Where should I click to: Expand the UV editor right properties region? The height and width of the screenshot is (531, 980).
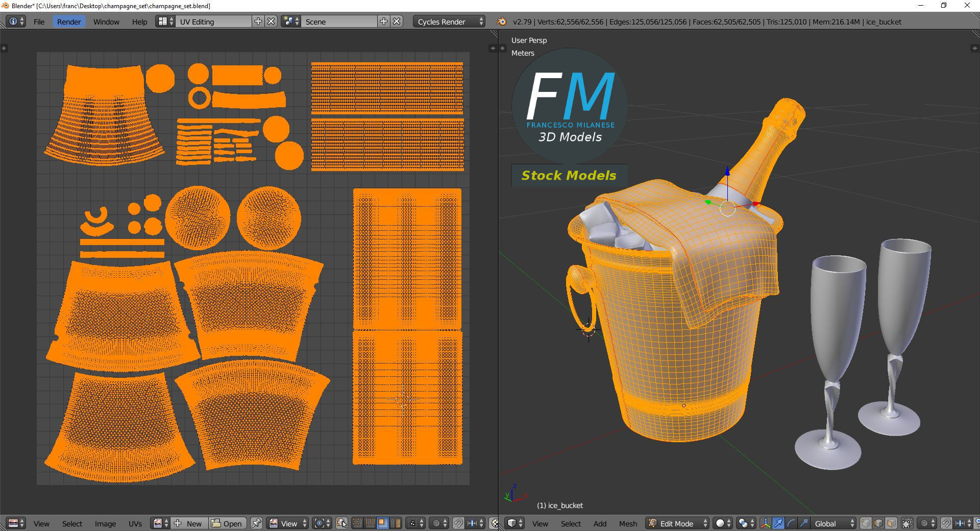pyautogui.click(x=492, y=49)
